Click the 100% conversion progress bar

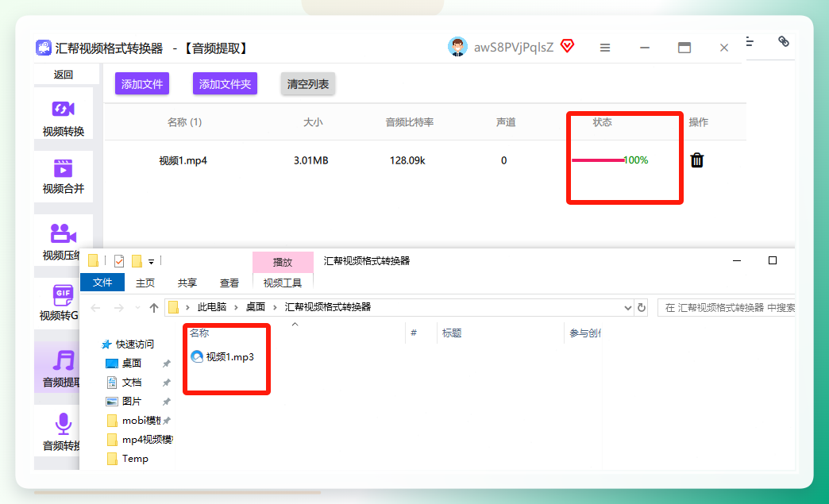610,160
